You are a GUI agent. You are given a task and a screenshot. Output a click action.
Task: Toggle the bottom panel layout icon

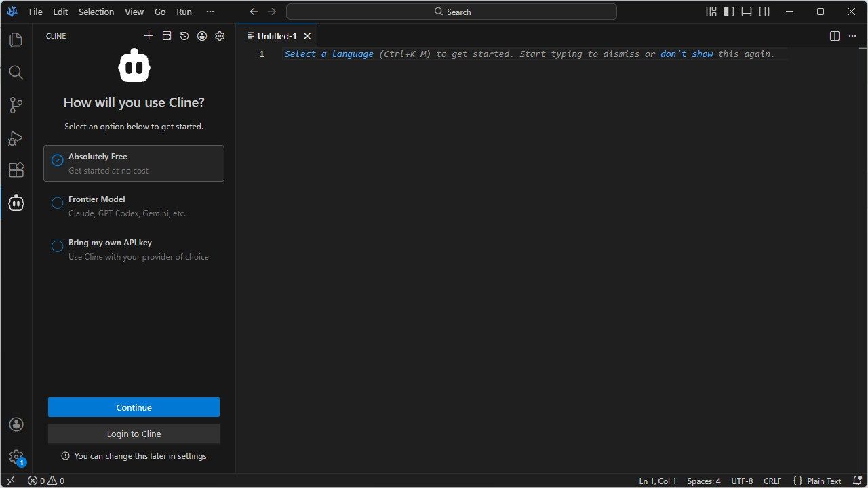(x=747, y=12)
